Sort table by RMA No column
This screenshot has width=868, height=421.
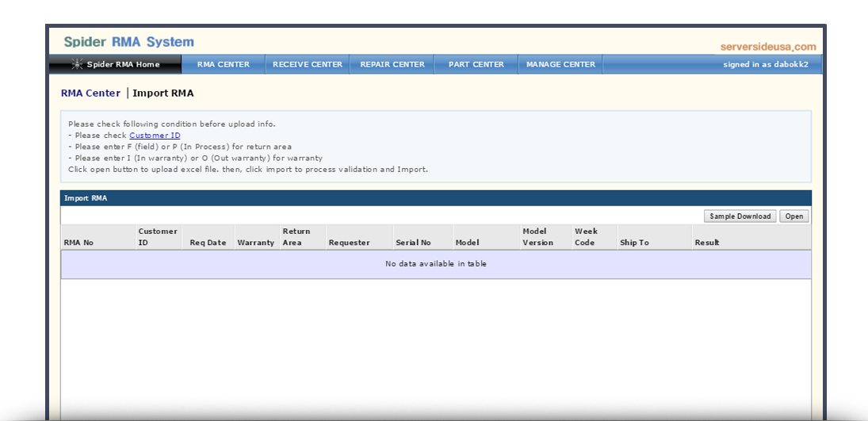tap(98, 237)
